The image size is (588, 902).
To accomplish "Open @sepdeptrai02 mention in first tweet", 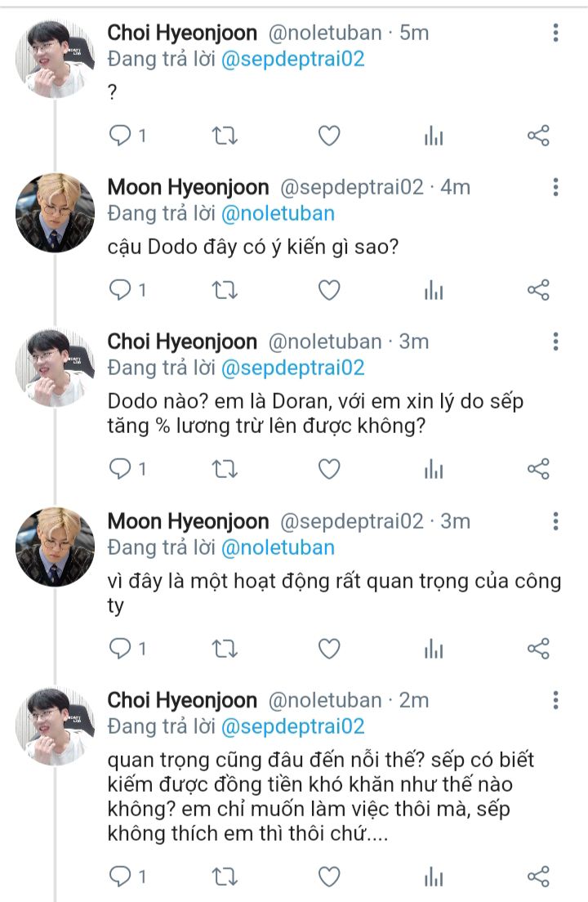I will pos(293,59).
